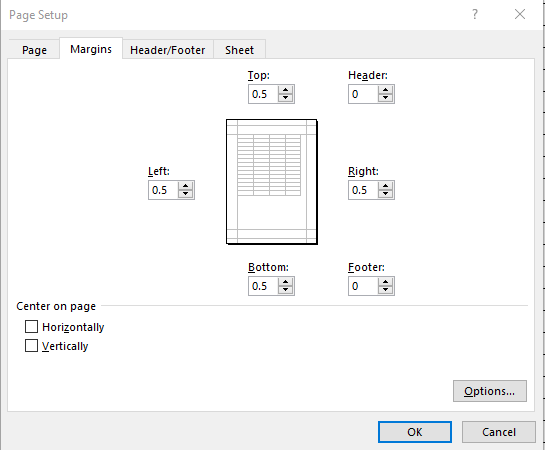This screenshot has width=545, height=450.
Task: Decrease the Footer margin with down arrow
Action: [385, 290]
